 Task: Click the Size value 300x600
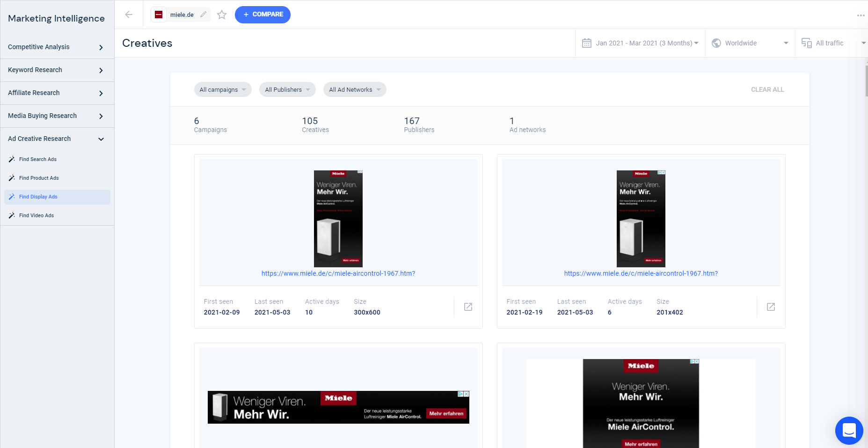coord(367,312)
